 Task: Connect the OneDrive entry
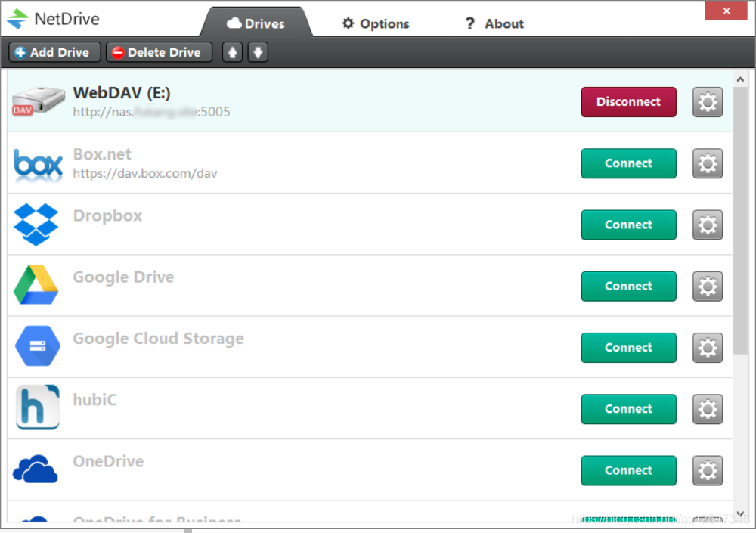(628, 469)
